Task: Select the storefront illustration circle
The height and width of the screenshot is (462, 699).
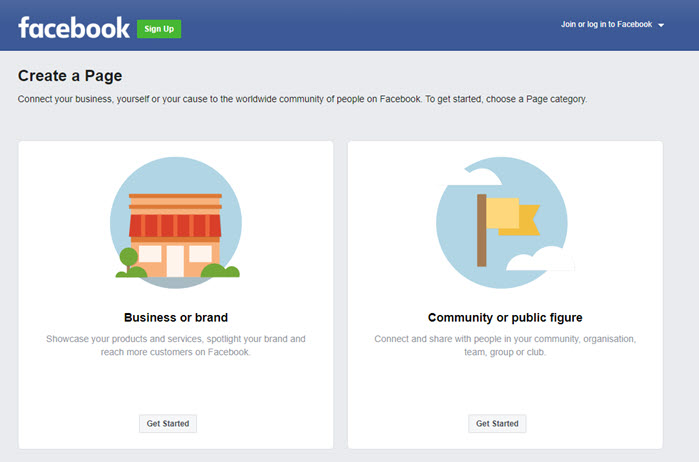Action: pyautogui.click(x=176, y=223)
